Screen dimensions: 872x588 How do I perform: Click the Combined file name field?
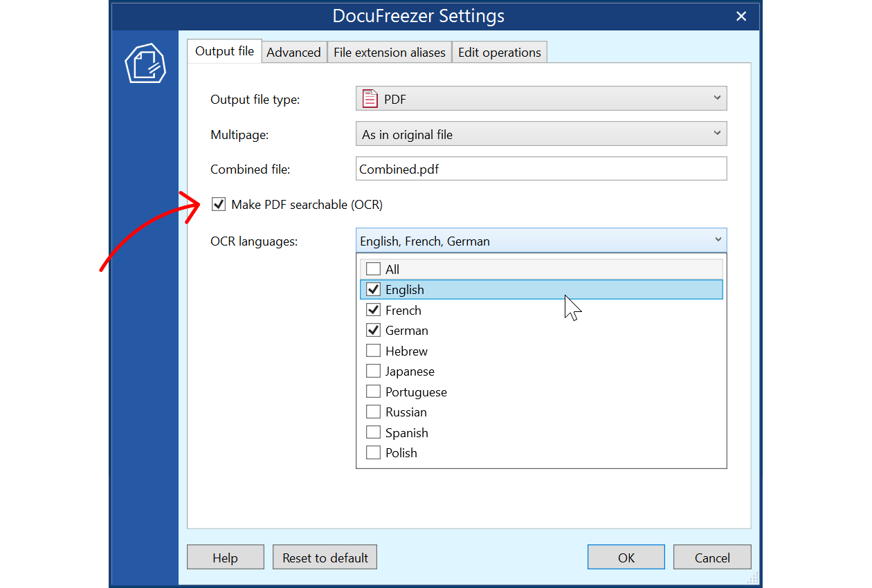[541, 169]
